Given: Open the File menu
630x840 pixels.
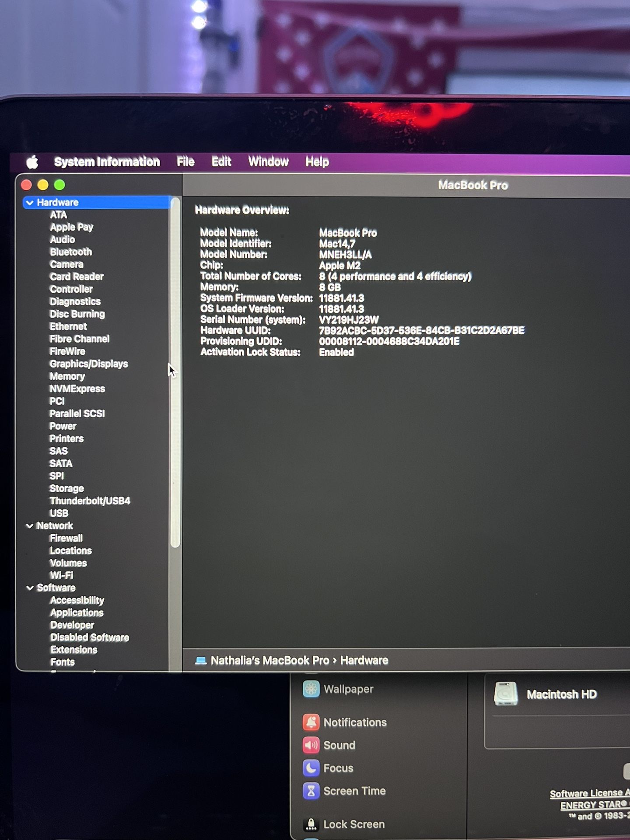Looking at the screenshot, I should (185, 162).
